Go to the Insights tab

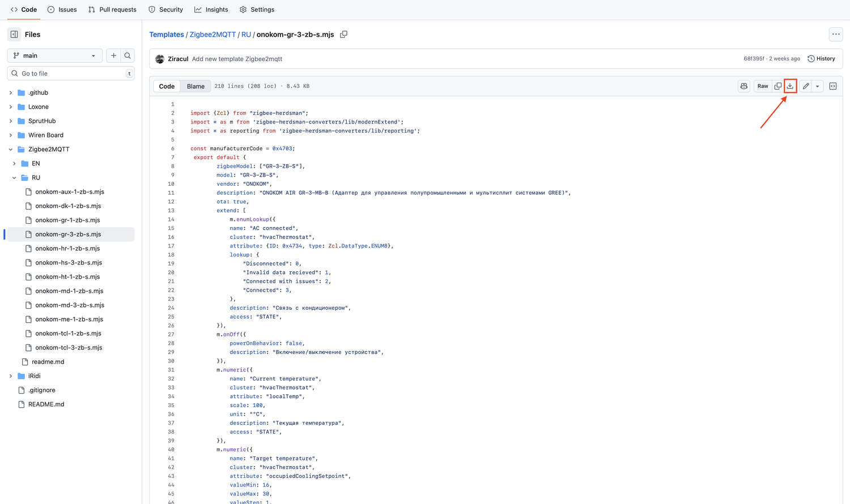211,10
